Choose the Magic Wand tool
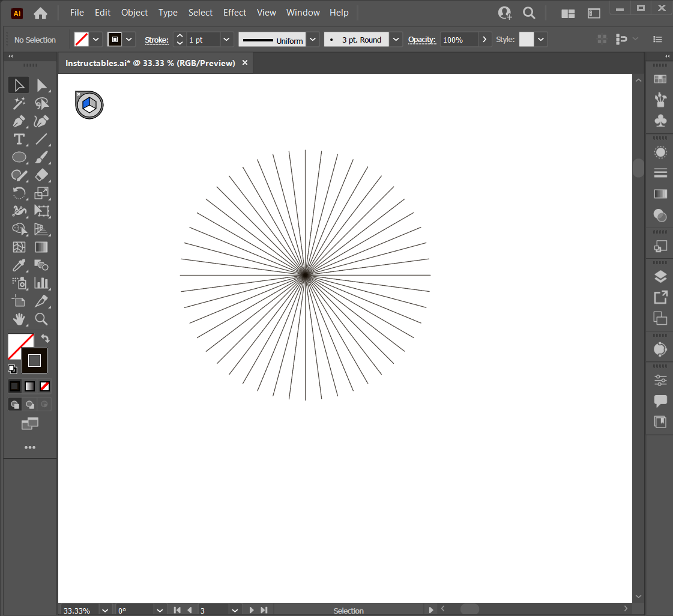This screenshot has width=673, height=616. (x=19, y=103)
